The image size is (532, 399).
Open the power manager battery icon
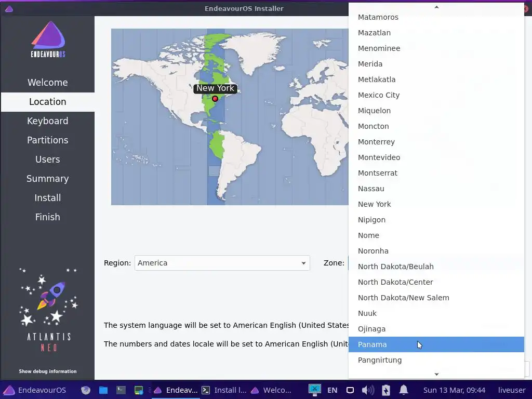point(386,390)
